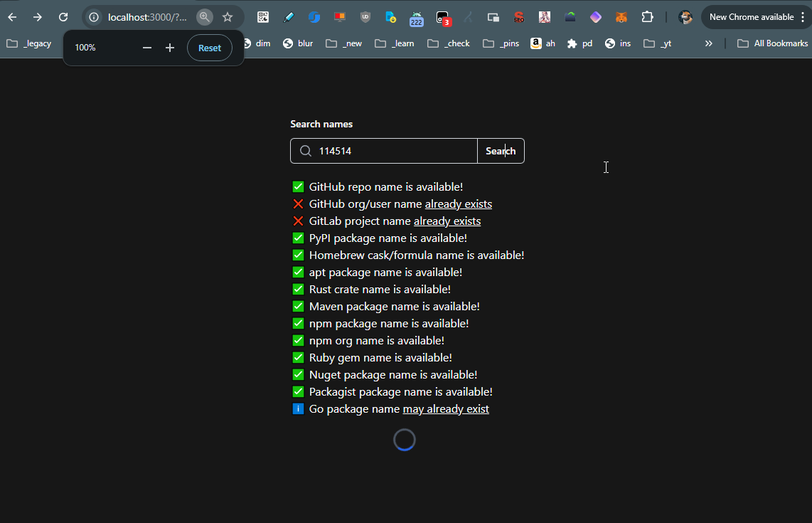Open the Extensions puzzle menu

coord(647,17)
